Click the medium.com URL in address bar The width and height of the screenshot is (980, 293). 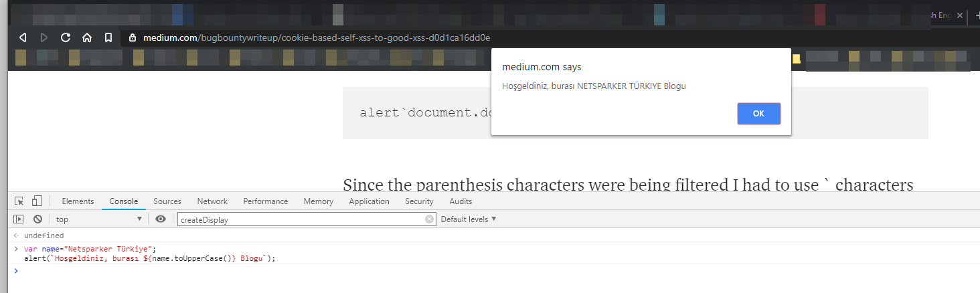[316, 37]
